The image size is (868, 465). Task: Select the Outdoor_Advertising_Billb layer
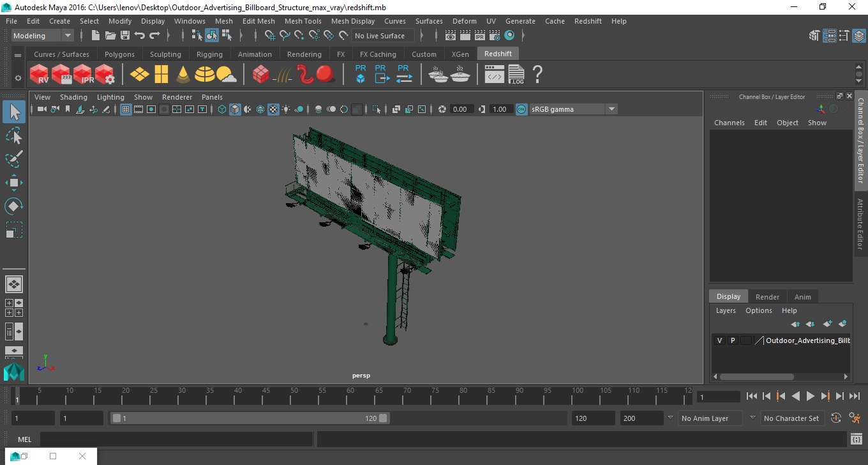point(807,340)
